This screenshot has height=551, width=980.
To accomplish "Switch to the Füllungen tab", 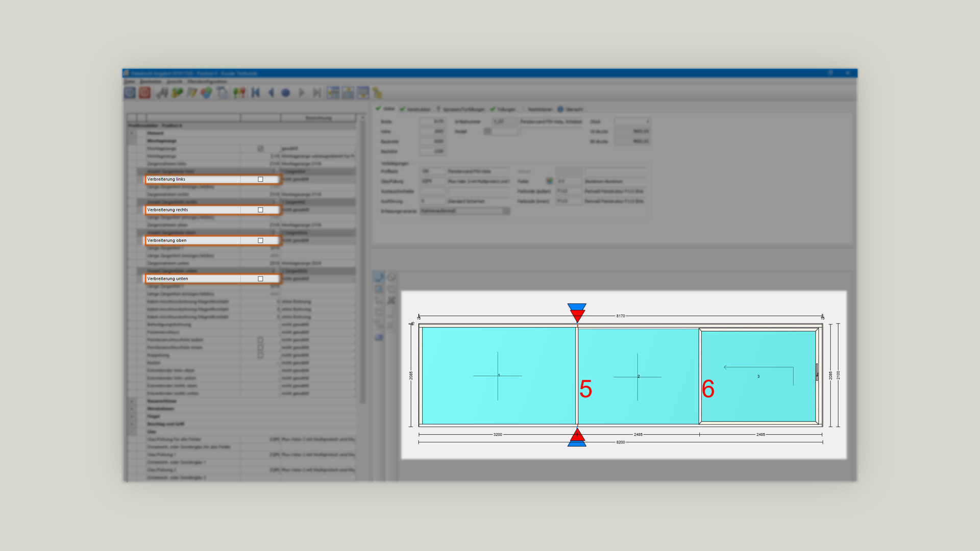I will point(503,109).
